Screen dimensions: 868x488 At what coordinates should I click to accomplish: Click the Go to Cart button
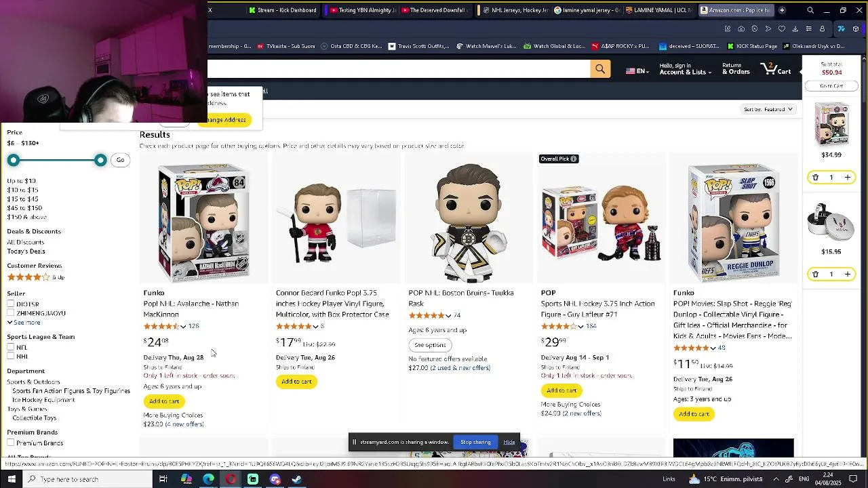coord(831,86)
